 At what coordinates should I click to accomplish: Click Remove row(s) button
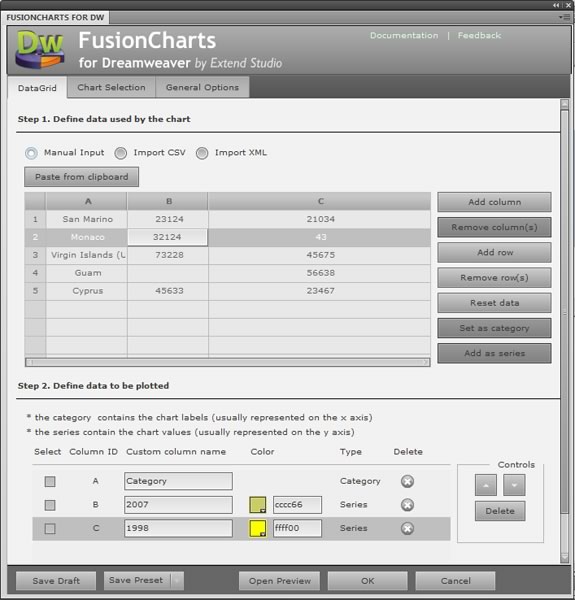494,277
